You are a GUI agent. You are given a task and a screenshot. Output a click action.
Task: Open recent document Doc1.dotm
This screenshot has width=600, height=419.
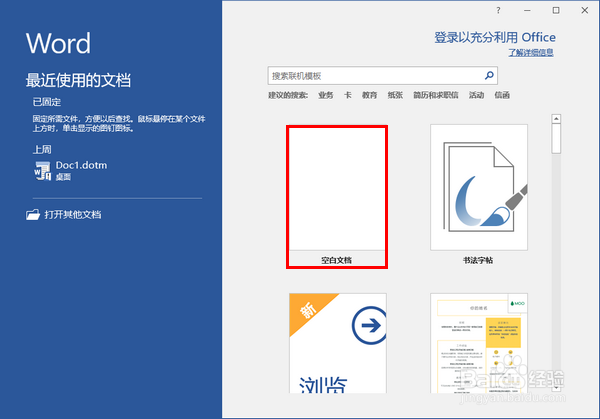(71, 171)
